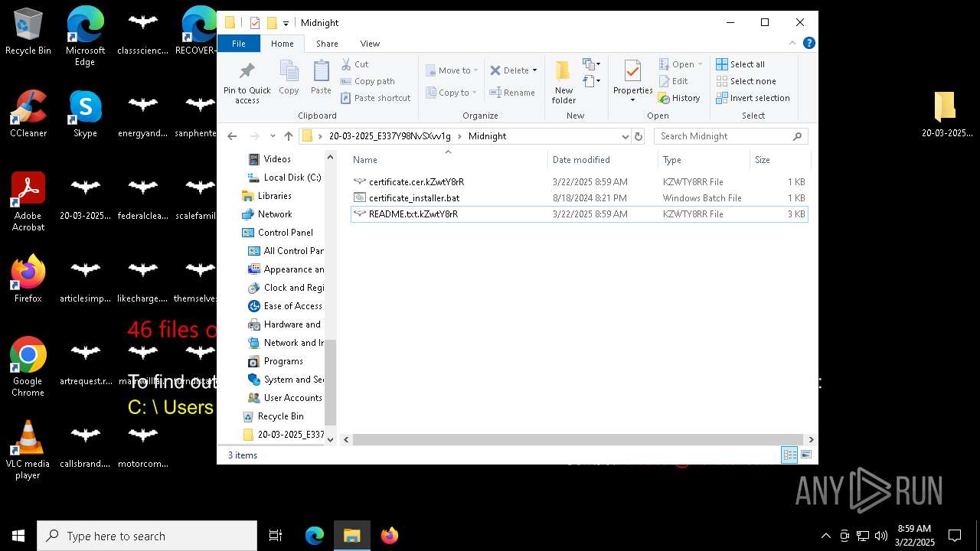980x551 pixels.
Task: Click Libraries in navigation pane
Action: pyautogui.click(x=274, y=196)
